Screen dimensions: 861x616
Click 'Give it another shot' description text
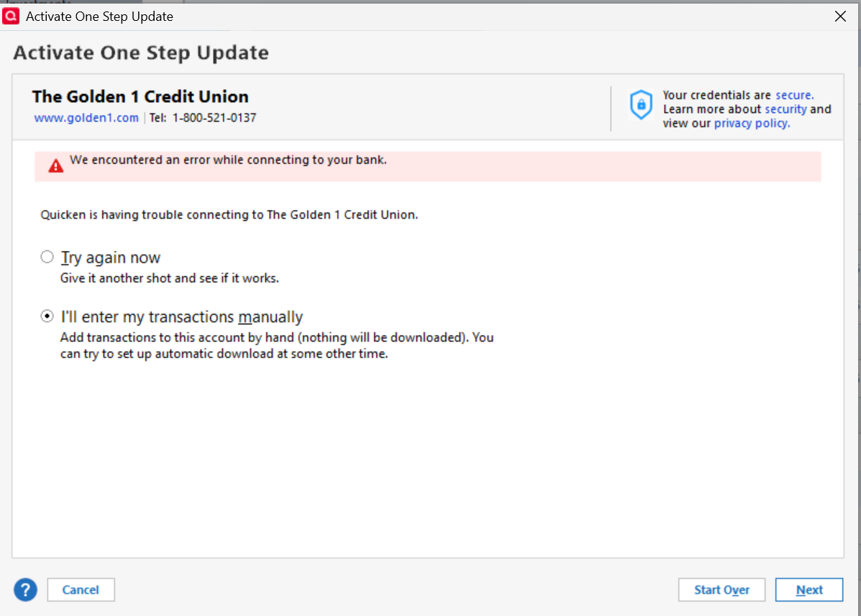(170, 278)
